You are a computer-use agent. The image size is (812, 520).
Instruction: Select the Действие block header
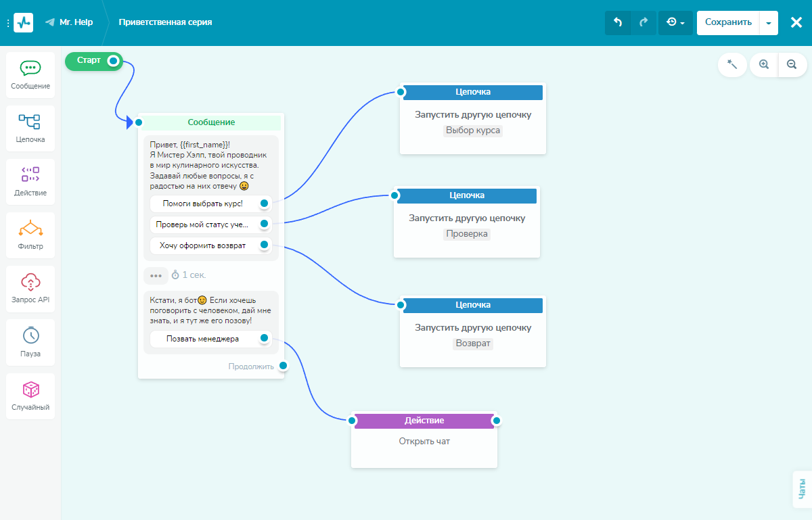coord(424,421)
